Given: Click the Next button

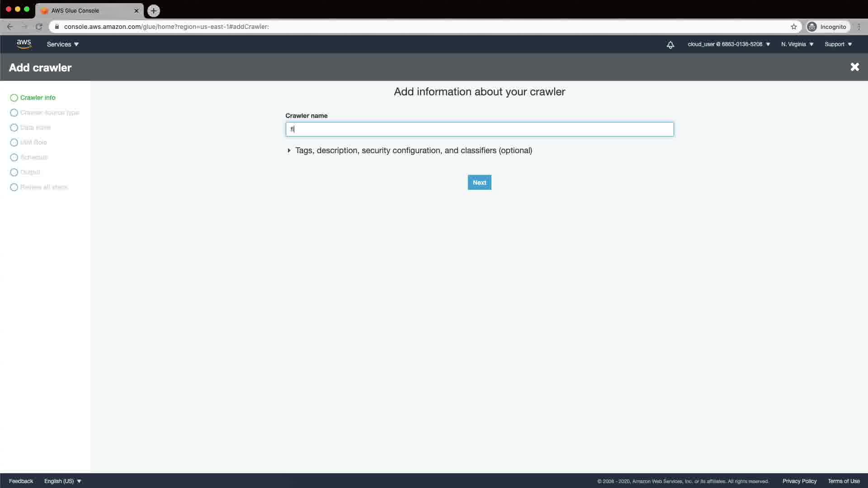Looking at the screenshot, I should [x=479, y=183].
